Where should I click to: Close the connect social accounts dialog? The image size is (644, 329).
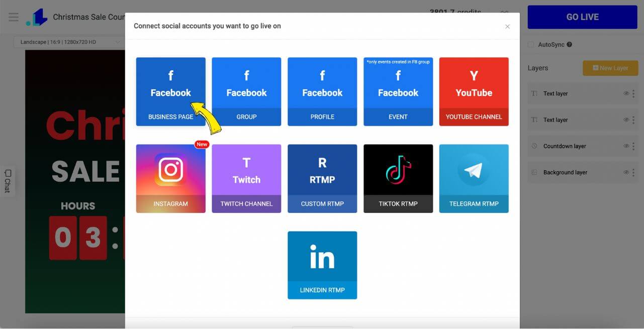tap(507, 27)
